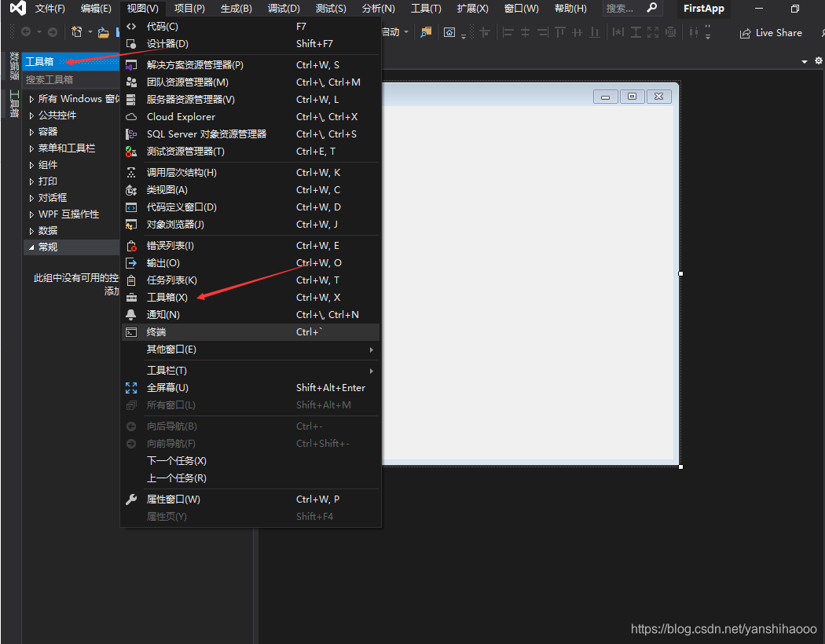Select 下一个任务(X) menu entry
Screen dimensions: 825x644
pos(251,461)
